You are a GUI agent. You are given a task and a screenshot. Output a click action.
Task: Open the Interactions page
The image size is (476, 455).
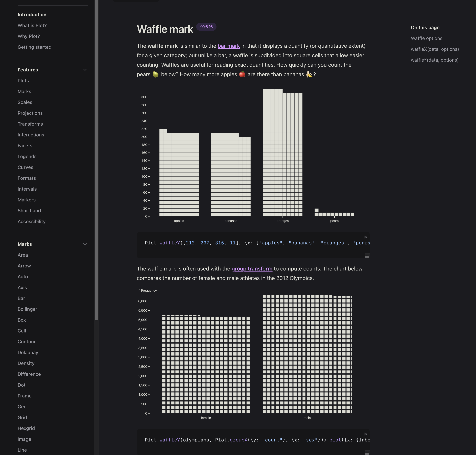click(31, 135)
